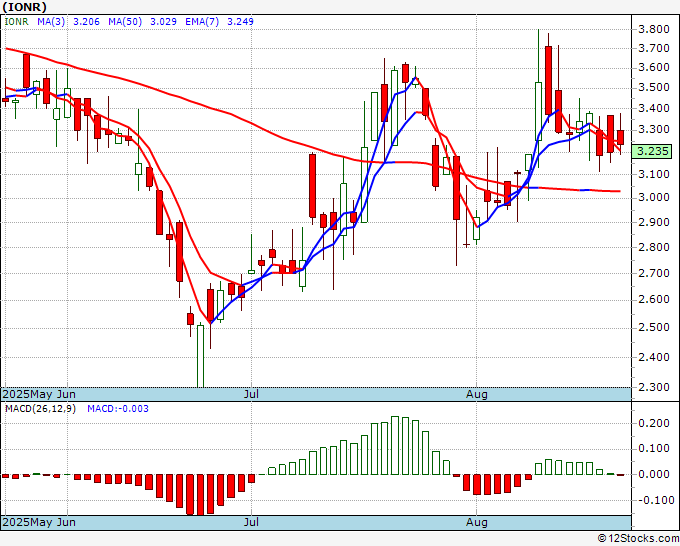Click the 0.000 MACD axis label

(654, 474)
